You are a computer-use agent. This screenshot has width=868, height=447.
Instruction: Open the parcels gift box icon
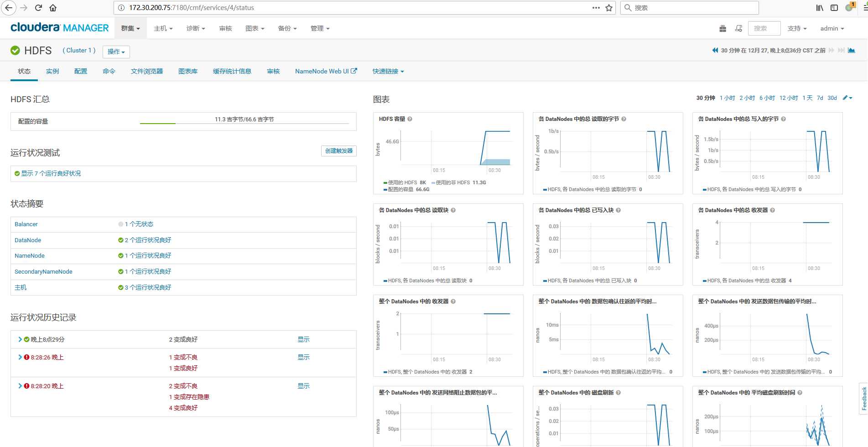click(x=722, y=28)
